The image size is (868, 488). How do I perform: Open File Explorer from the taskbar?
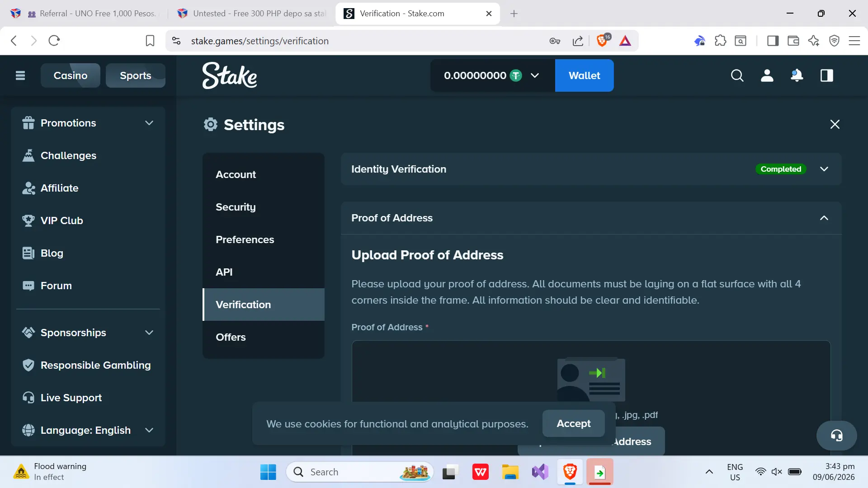pos(510,472)
